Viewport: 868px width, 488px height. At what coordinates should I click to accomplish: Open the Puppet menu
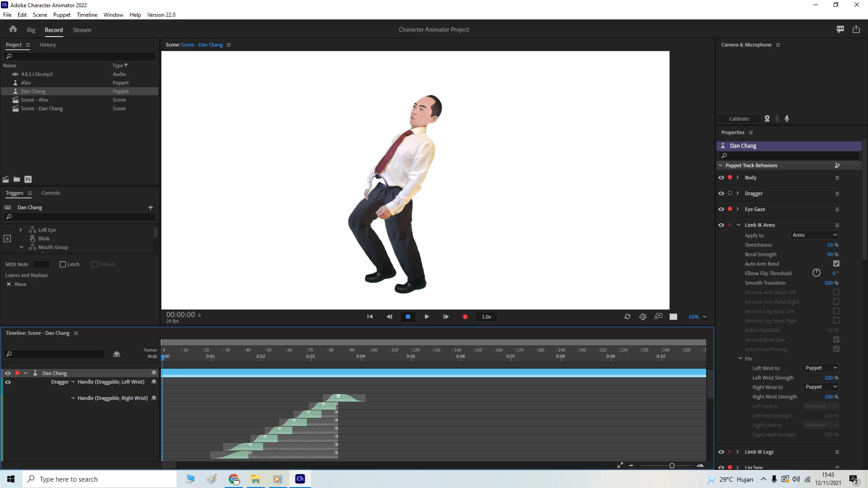click(61, 14)
